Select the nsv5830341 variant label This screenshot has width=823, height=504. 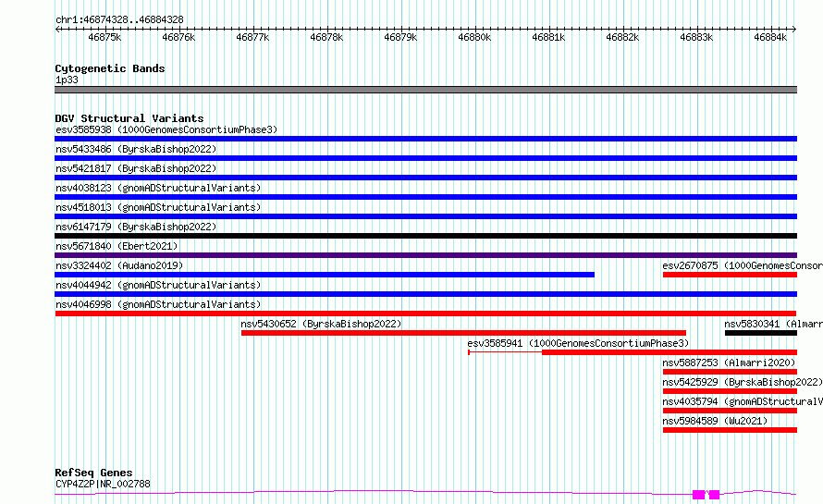click(773, 324)
